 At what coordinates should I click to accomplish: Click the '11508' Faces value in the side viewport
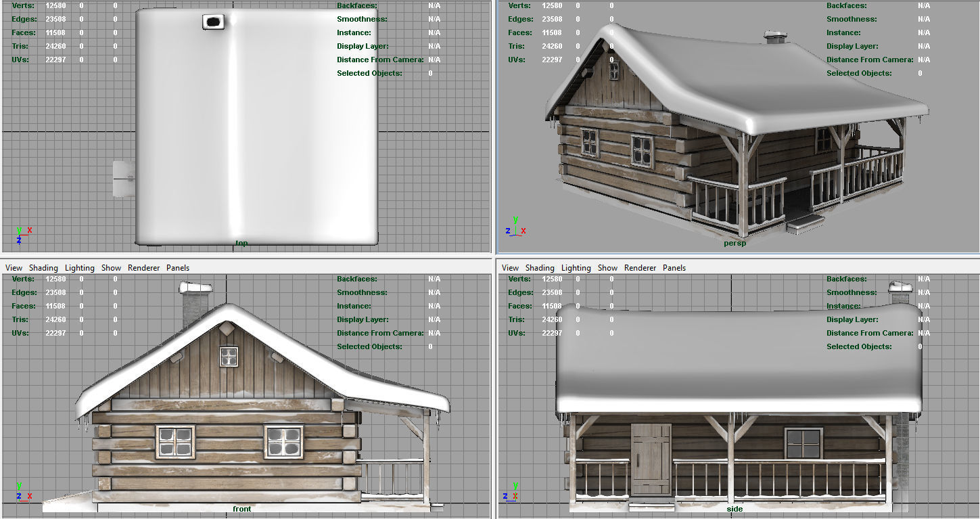click(552, 306)
